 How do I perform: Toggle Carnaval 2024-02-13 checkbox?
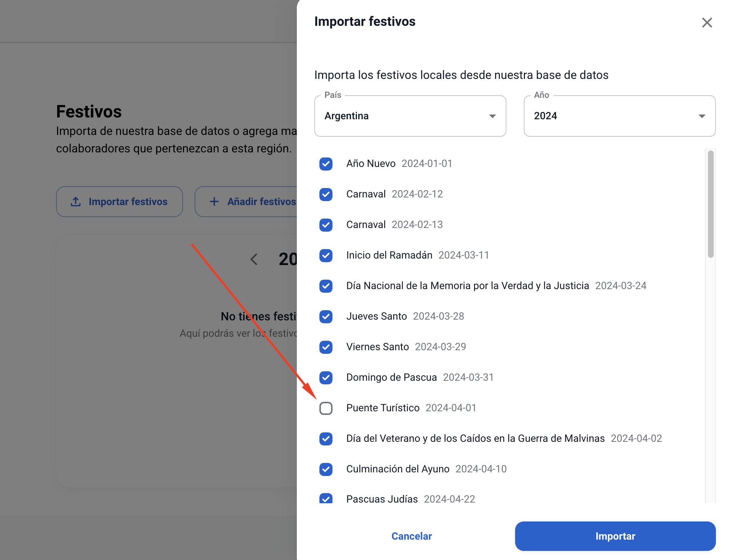pos(326,225)
